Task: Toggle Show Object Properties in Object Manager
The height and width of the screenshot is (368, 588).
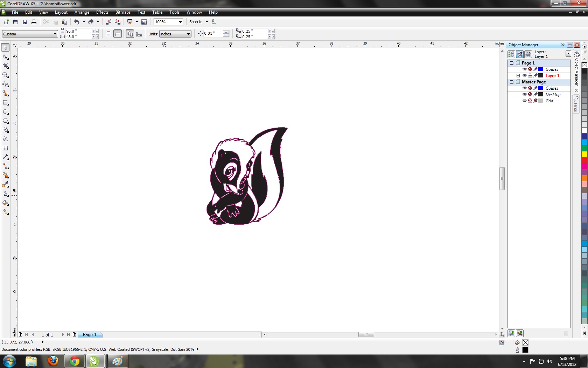Action: click(511, 54)
